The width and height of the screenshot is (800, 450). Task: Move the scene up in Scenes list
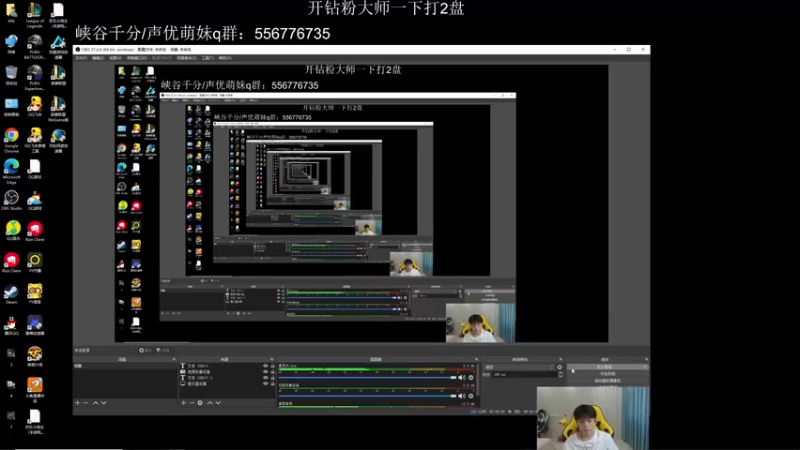[x=95, y=403]
